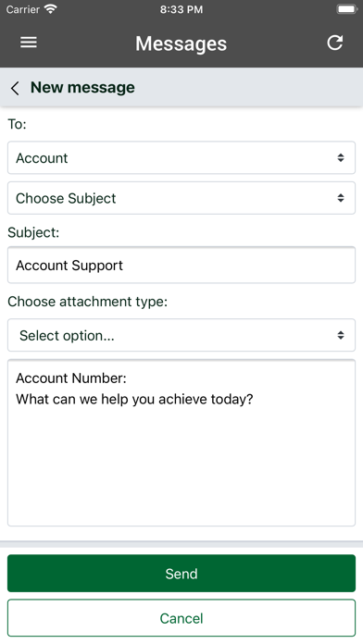Click the Choose Subject arrows icon
This screenshot has width=363, height=644.
341,198
